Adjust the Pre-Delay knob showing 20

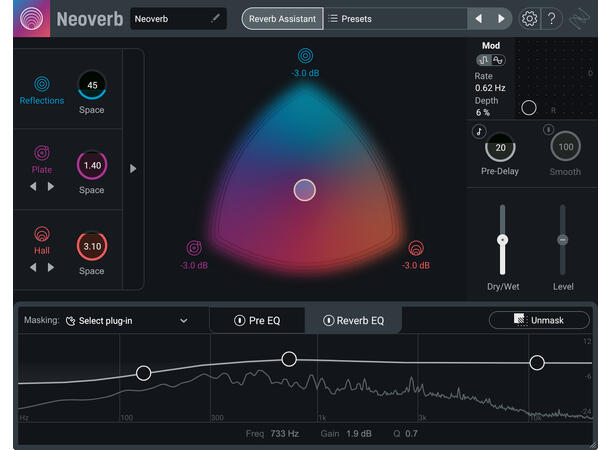pyautogui.click(x=500, y=148)
